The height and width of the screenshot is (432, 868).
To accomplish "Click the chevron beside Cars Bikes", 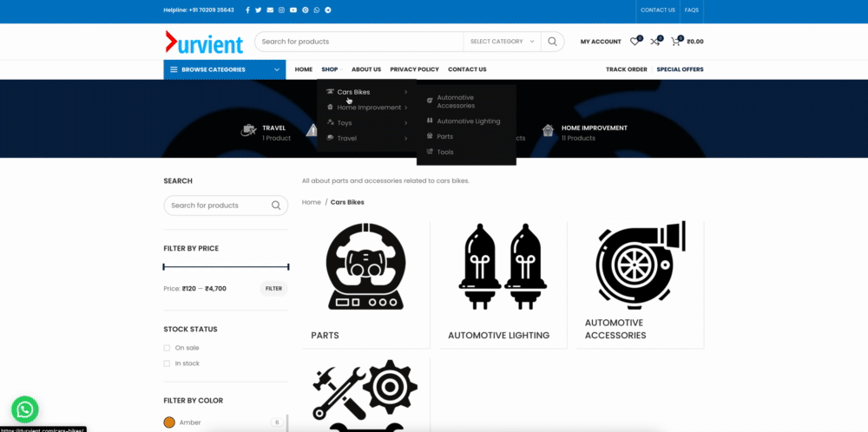I will [405, 92].
